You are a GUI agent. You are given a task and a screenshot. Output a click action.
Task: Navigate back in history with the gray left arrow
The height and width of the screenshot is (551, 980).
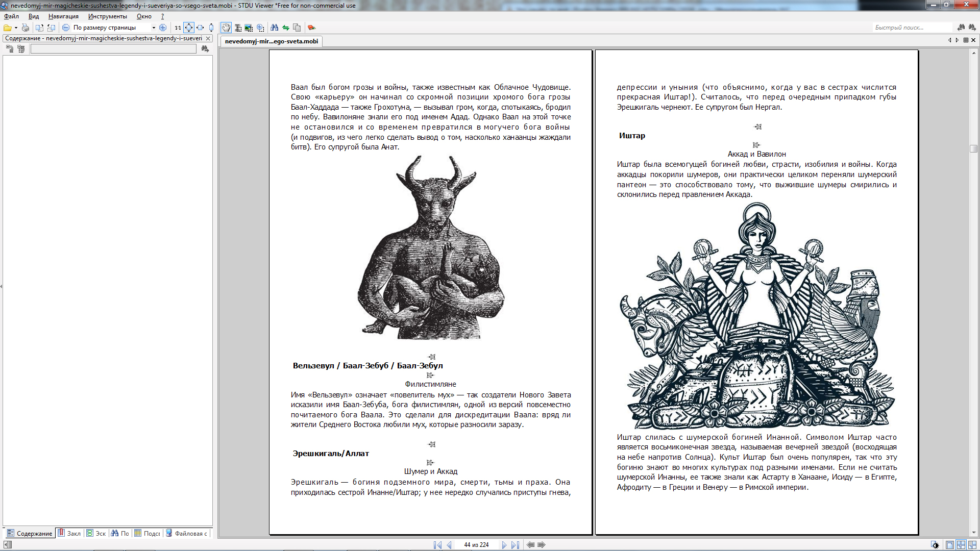click(530, 545)
